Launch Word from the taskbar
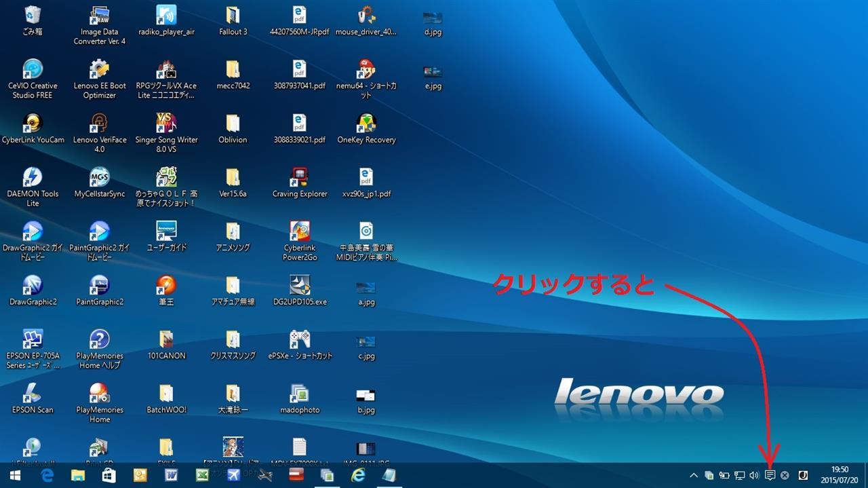This screenshot has width=868, height=488. (x=171, y=476)
